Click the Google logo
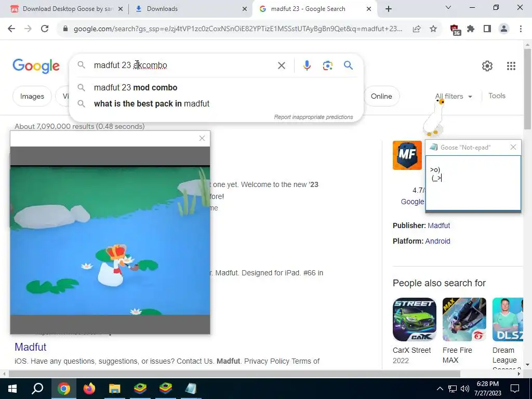532x399 pixels. pyautogui.click(x=36, y=66)
